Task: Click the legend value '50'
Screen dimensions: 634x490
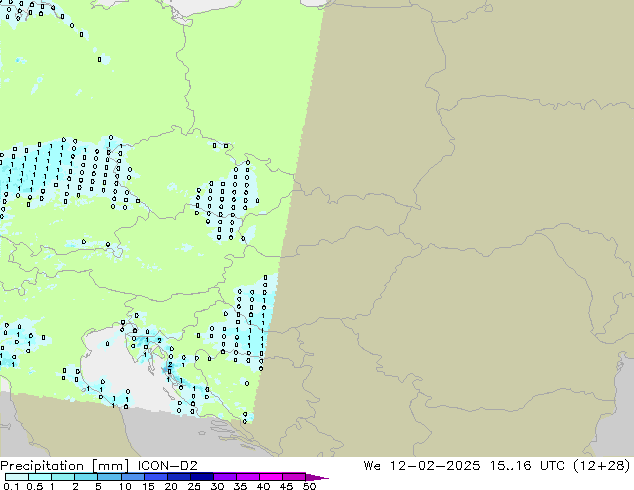Action: [309, 486]
